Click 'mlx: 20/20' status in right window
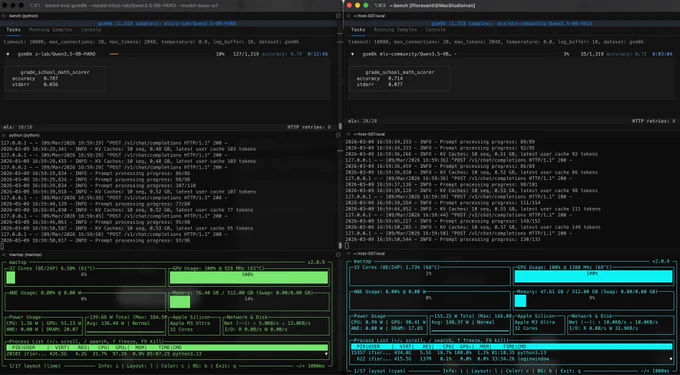Screen dimensions: 680x375 coord(362,121)
